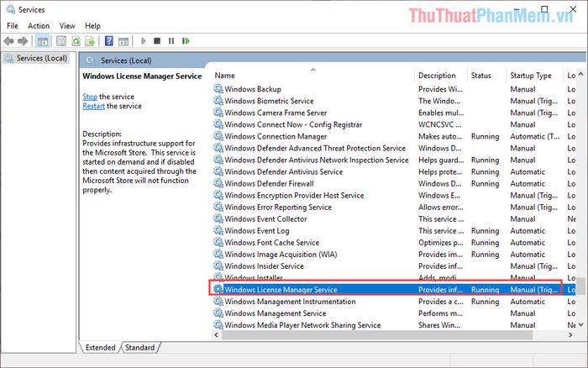Click Running status of Windows Management Instrumentation
The height and width of the screenshot is (368, 588).
486,302
